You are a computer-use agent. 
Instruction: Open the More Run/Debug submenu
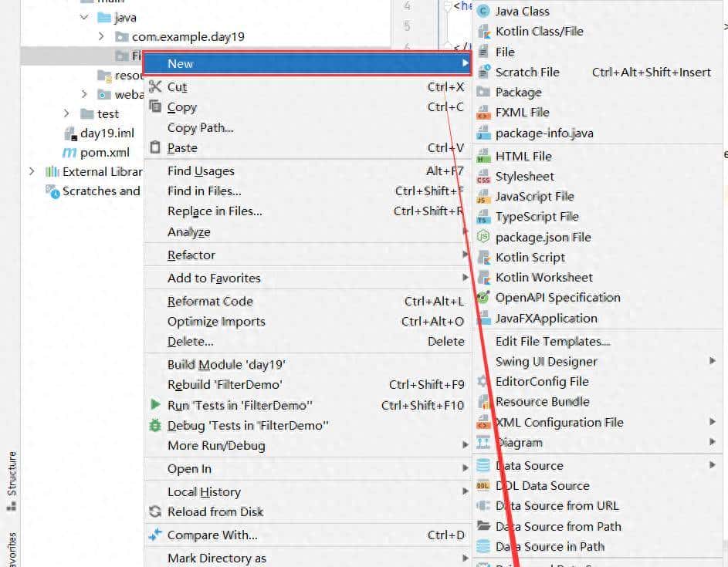[307, 445]
